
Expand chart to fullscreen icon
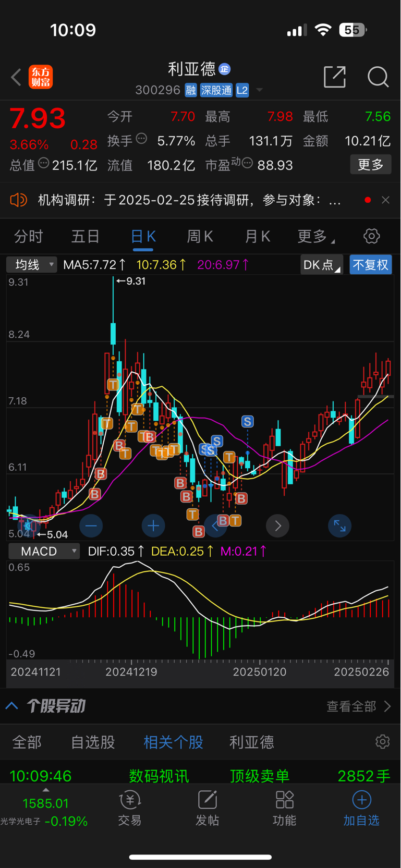[339, 525]
